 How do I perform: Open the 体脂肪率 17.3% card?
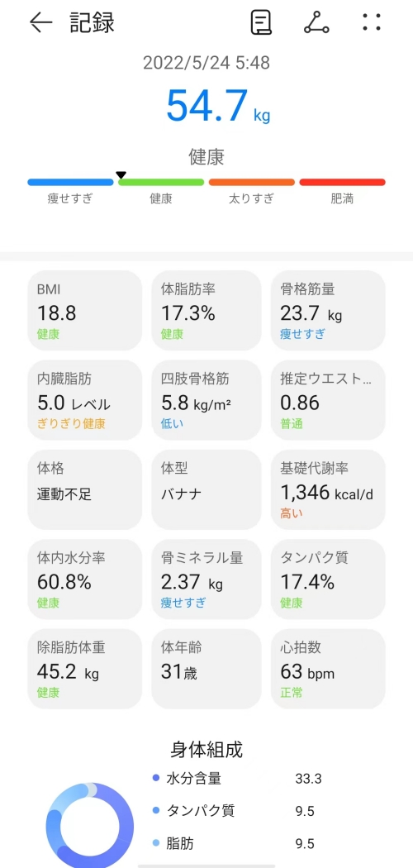[x=206, y=311]
